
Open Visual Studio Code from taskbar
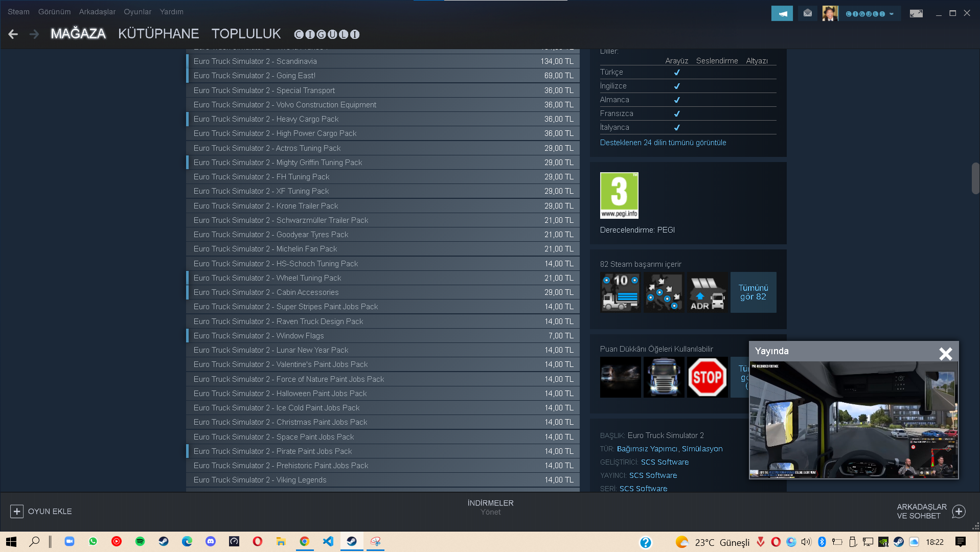328,541
